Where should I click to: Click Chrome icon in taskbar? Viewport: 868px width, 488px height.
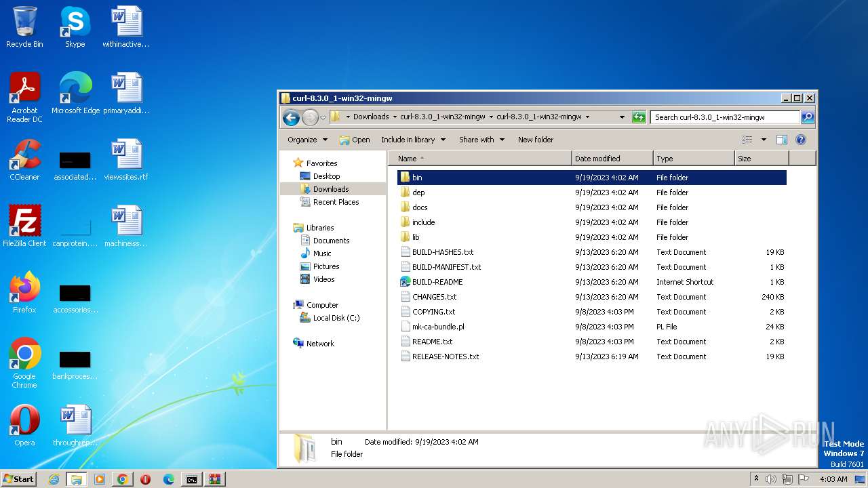(x=123, y=479)
